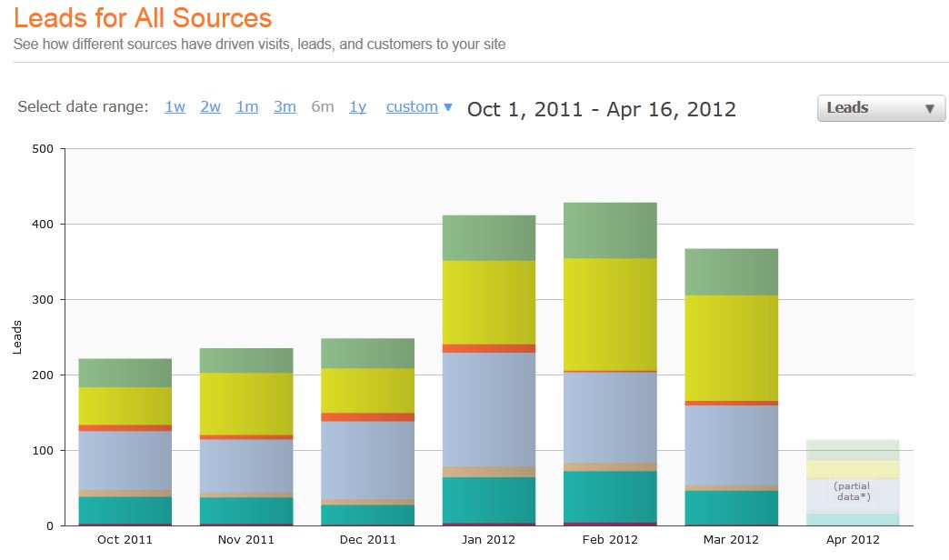The width and height of the screenshot is (949, 560).
Task: Click the orange segment in Jan 2012 bar
Action: click(x=488, y=348)
